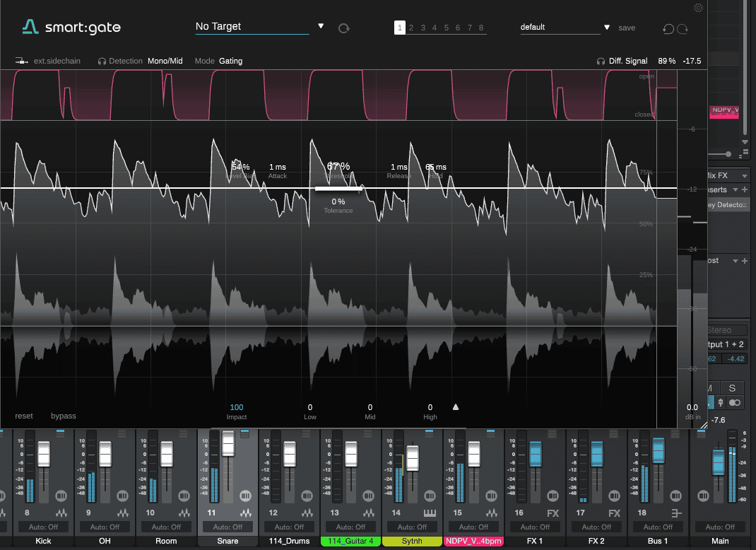Image resolution: width=756 pixels, height=550 pixels.
Task: Open Auto: Off menu on Kick channel
Action: point(43,527)
